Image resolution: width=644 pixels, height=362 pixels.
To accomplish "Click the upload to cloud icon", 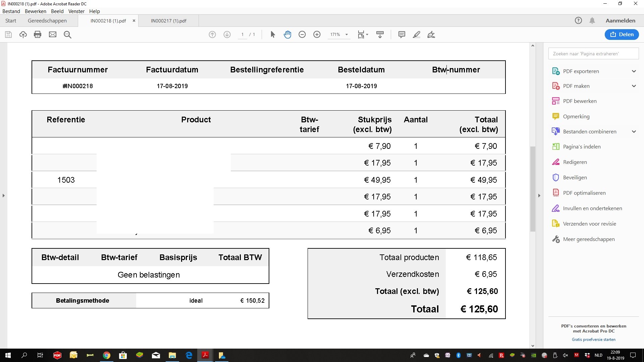I will pyautogui.click(x=23, y=35).
